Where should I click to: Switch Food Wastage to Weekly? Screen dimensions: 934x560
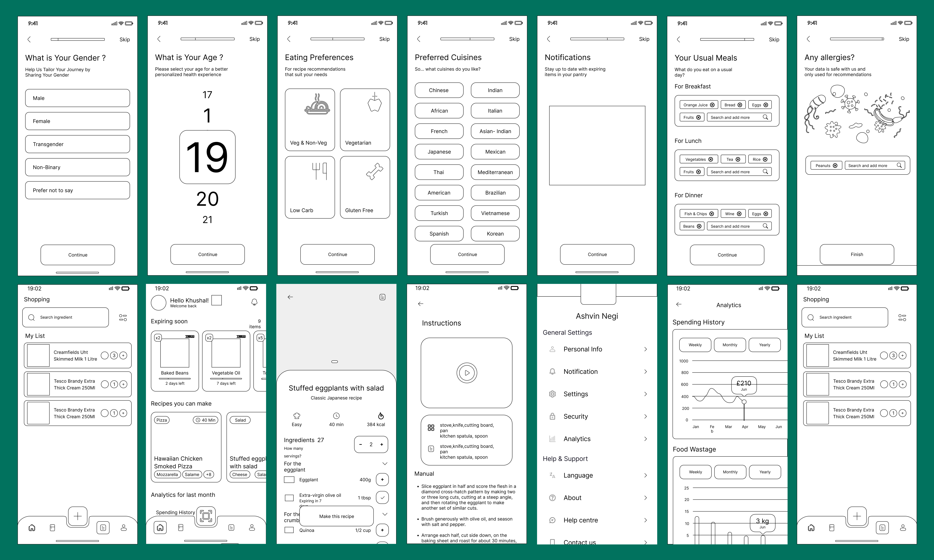(x=695, y=472)
